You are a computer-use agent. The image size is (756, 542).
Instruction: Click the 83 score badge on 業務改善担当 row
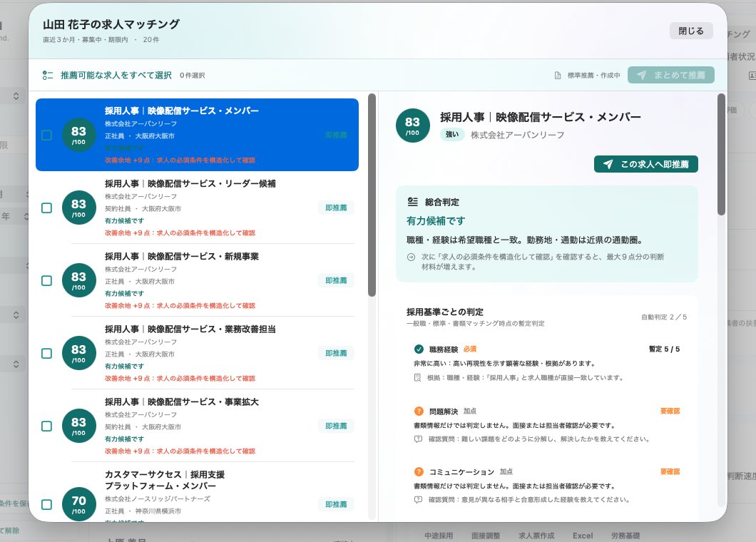coord(79,354)
